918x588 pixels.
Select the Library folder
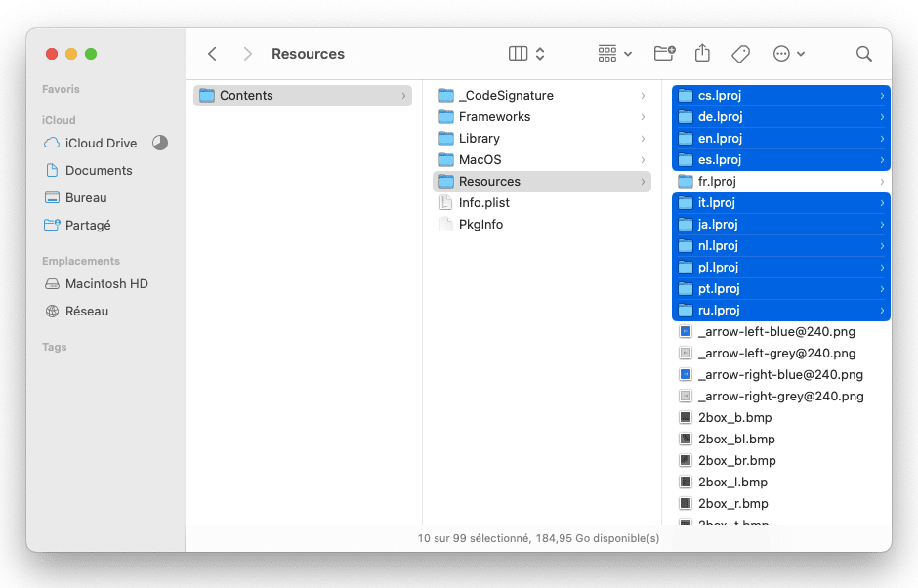(542, 139)
